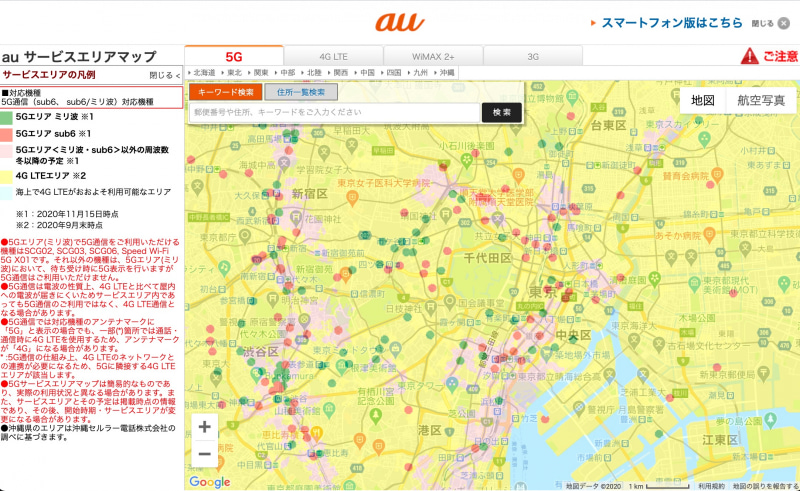The width and height of the screenshot is (800, 491).
Task: Click the 清澄庭園 park marker
Action: 655,279
